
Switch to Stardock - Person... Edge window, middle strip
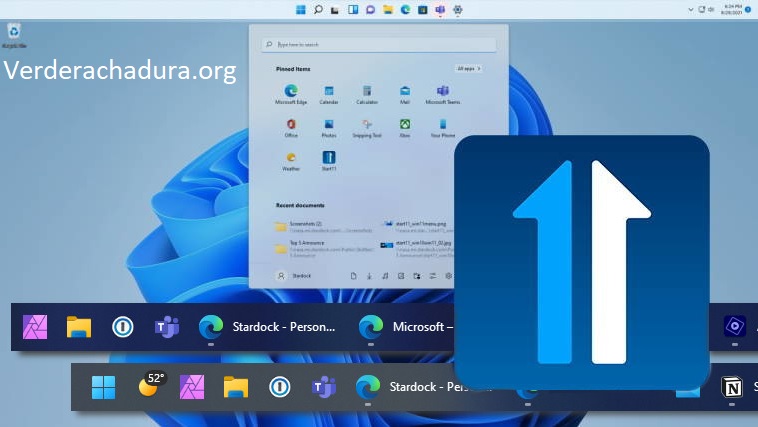point(267,327)
